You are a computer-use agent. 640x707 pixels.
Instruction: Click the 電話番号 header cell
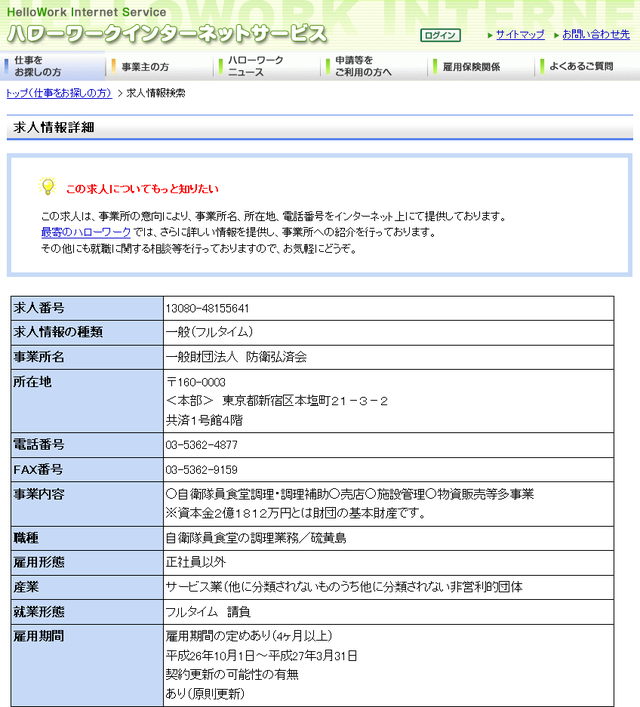(87, 445)
